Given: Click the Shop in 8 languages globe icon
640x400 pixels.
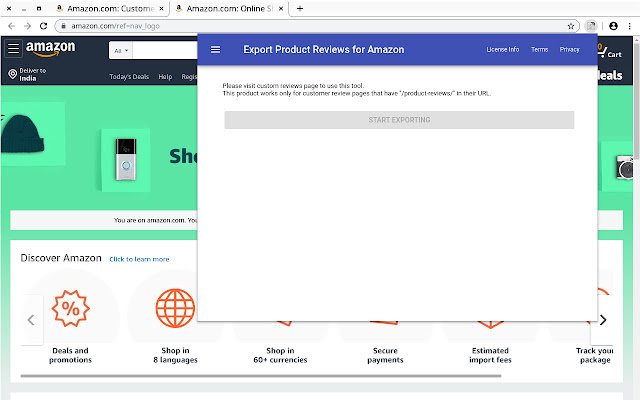Looking at the screenshot, I should point(176,309).
